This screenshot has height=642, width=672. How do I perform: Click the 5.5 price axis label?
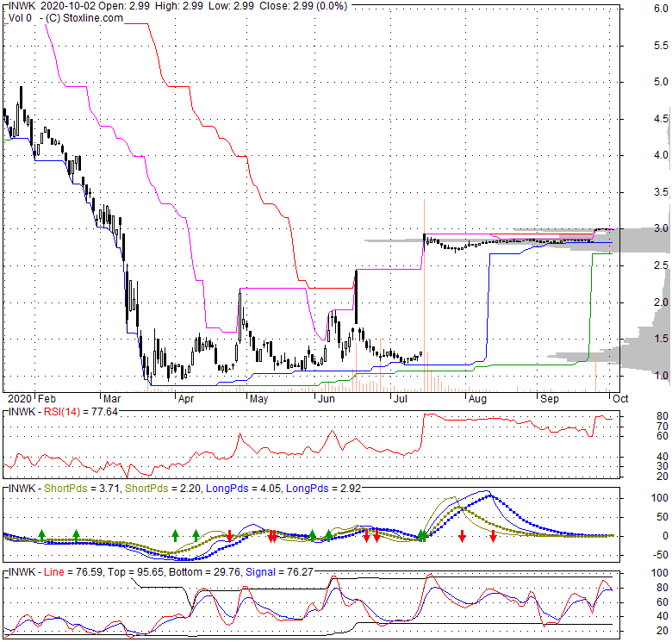point(662,46)
